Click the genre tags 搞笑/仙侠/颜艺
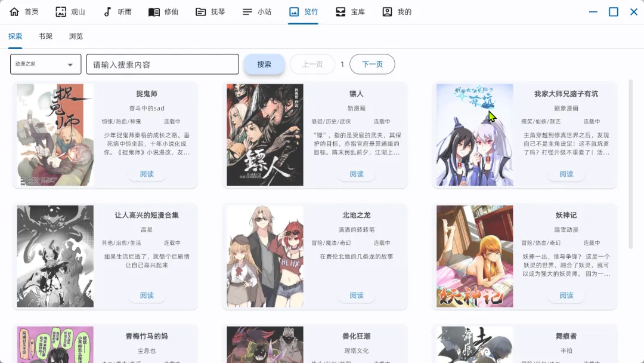This screenshot has width=644, height=363. pyautogui.click(x=541, y=121)
